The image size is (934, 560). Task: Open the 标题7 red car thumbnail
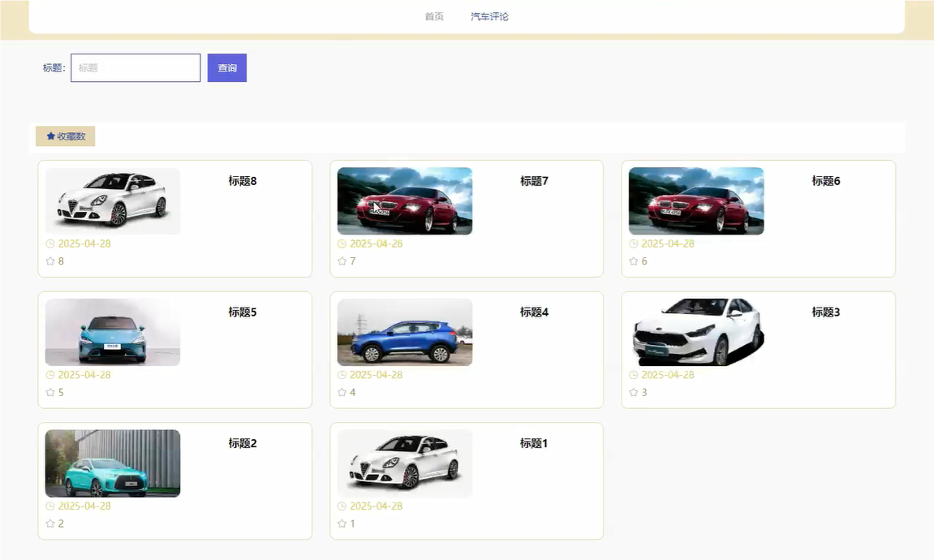(404, 200)
